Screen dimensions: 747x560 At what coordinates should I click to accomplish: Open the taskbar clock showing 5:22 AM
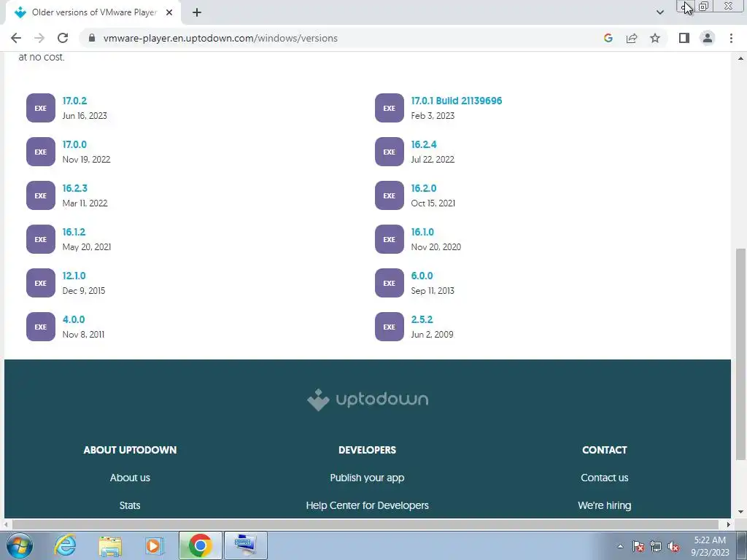coord(710,546)
